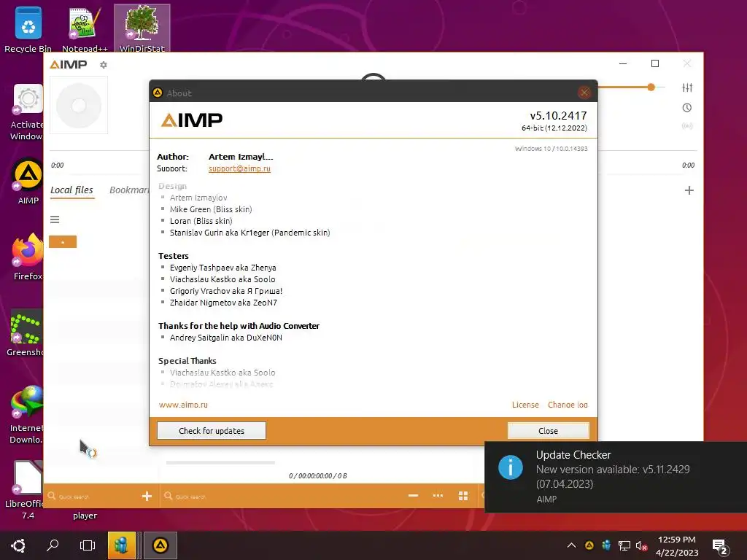Screen dimensions: 747x560
Task: Click the album art placeholder
Action: click(x=79, y=105)
